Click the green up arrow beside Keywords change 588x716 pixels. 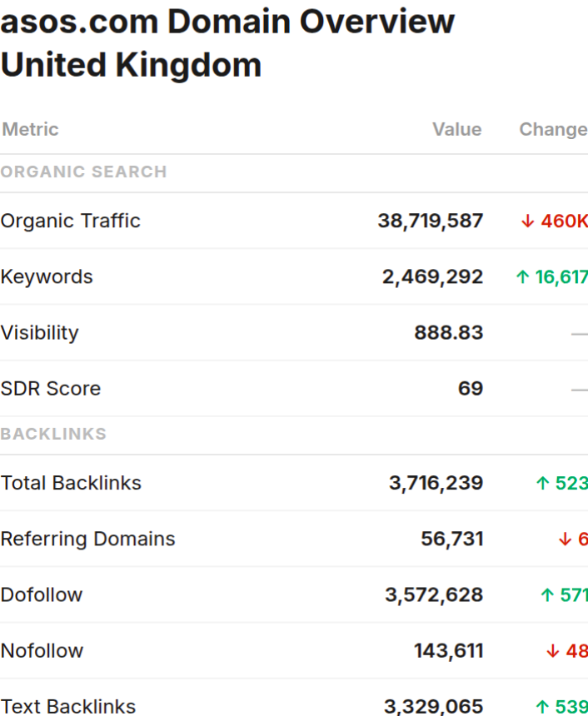523,277
